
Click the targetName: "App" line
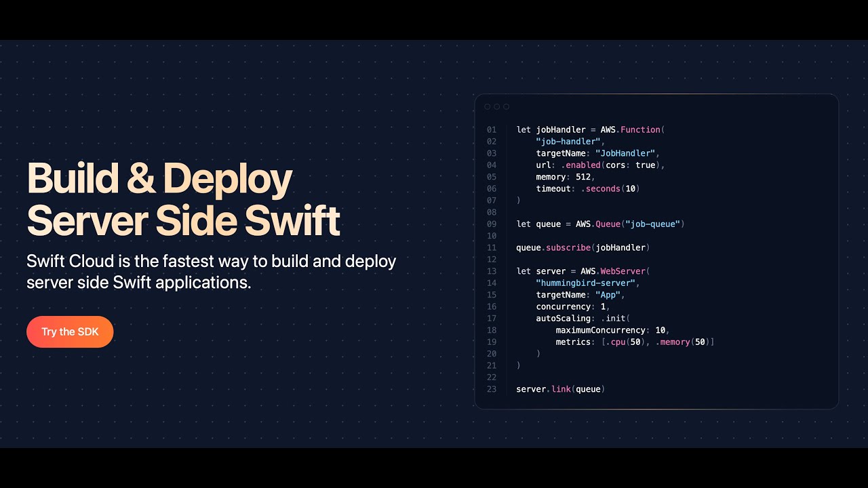pyautogui.click(x=580, y=295)
